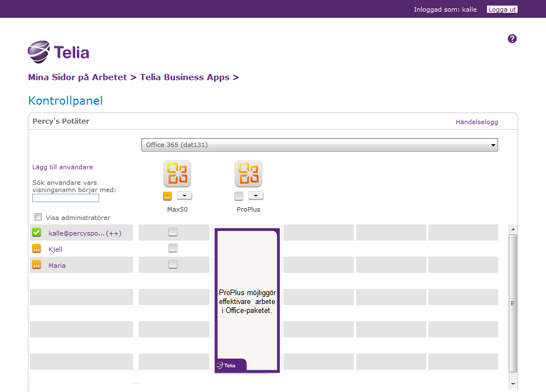546x392 pixels.
Task: Check the Max50 box for Maria
Action: (173, 264)
